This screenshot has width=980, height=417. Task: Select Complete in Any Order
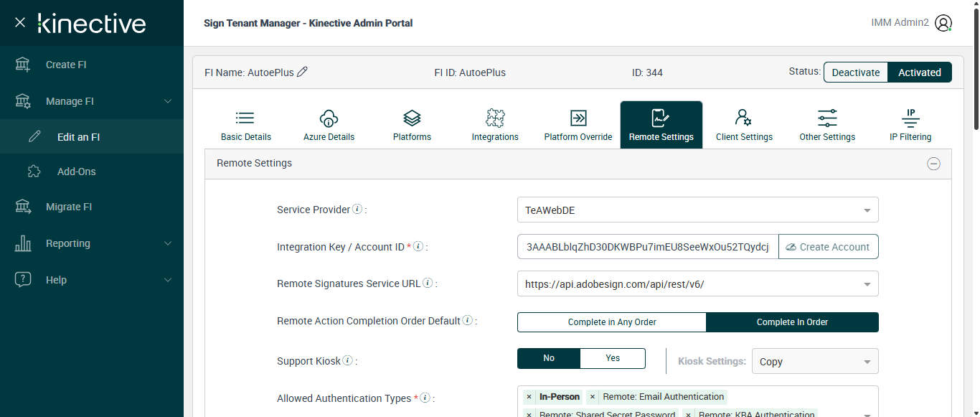pos(612,322)
